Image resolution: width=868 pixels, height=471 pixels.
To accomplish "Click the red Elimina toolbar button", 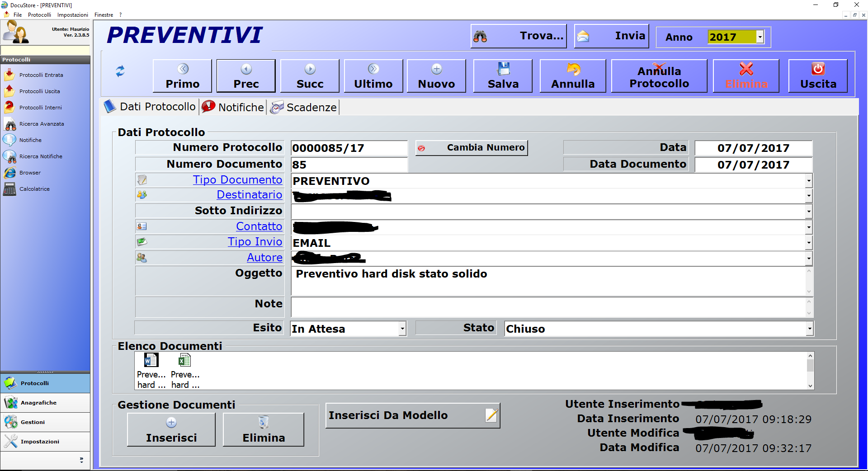I will coord(746,76).
